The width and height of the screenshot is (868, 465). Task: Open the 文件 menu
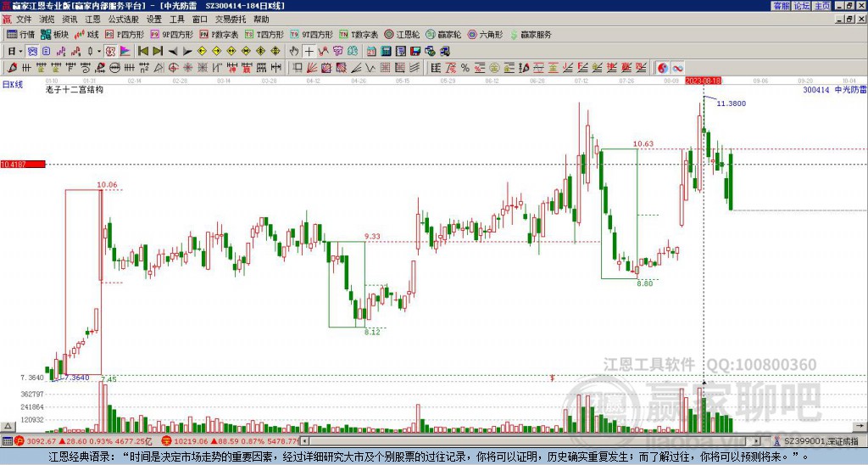(x=24, y=20)
